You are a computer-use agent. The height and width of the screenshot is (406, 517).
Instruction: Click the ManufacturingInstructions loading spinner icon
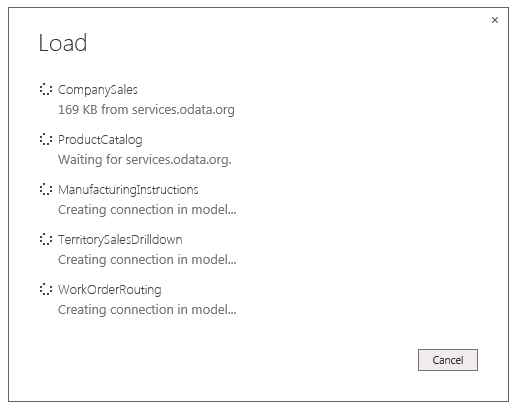(46, 189)
